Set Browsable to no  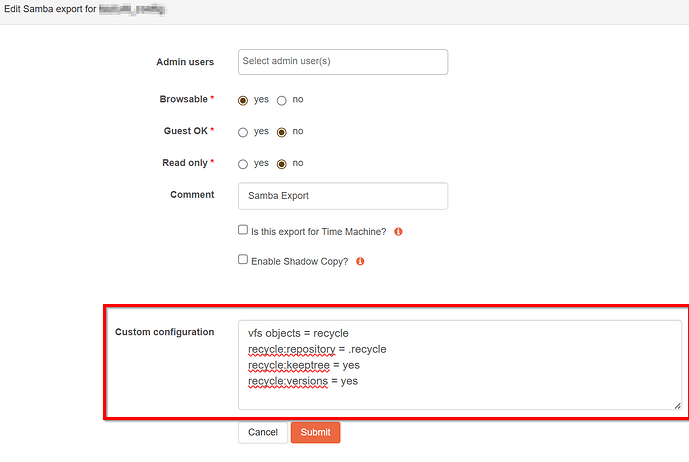tap(281, 101)
